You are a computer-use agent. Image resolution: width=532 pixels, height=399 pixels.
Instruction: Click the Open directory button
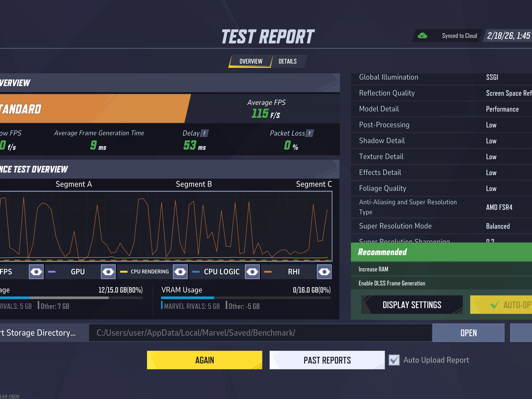[468, 333]
